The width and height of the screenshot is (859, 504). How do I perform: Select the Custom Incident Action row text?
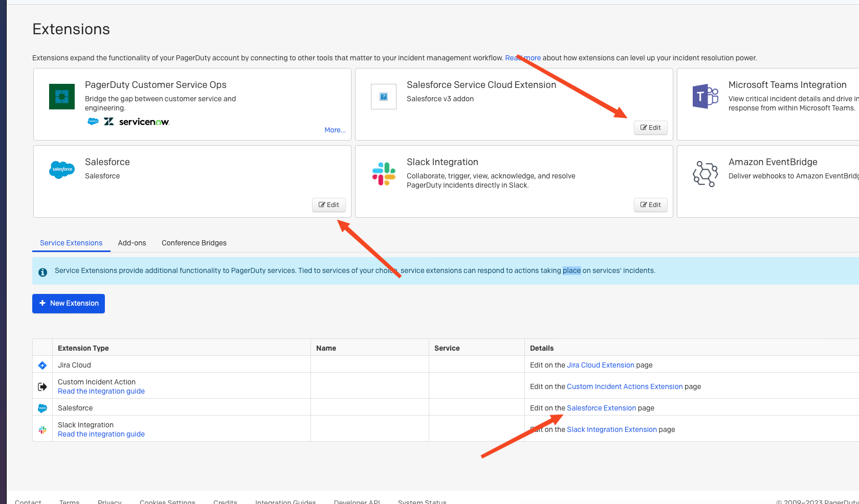pos(97,382)
